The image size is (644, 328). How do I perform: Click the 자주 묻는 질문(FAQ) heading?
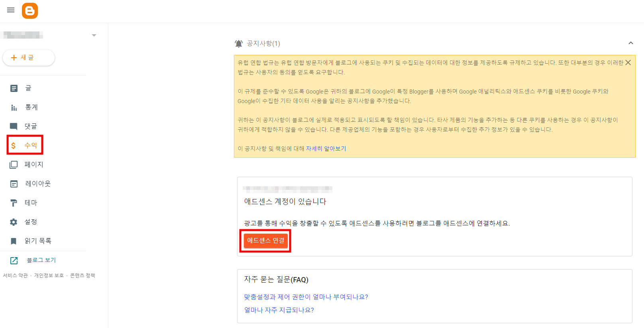click(276, 279)
